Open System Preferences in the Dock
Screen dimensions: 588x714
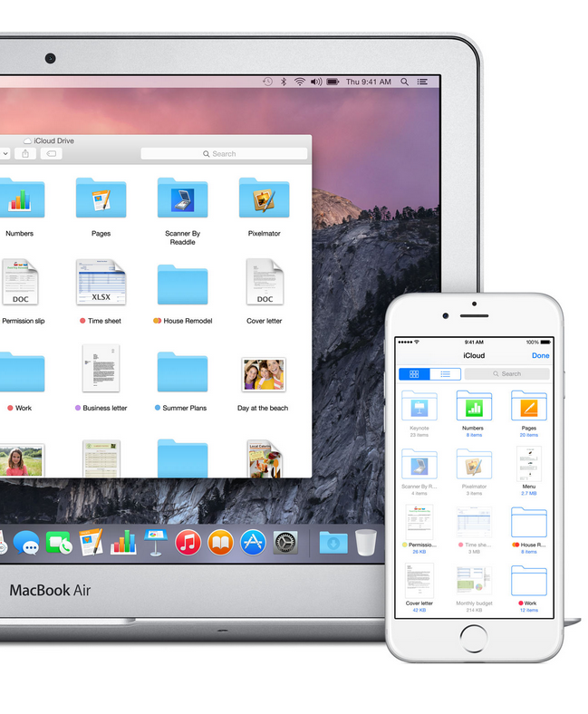(x=285, y=543)
